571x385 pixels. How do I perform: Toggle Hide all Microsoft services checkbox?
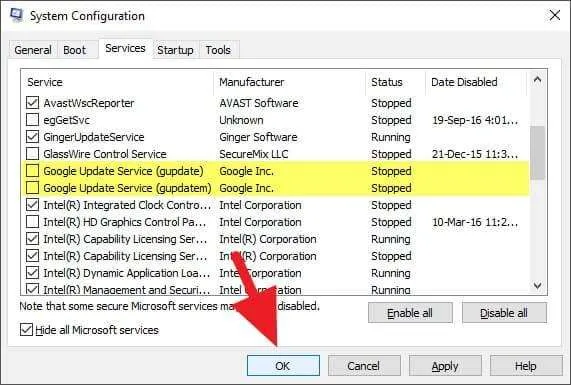click(x=26, y=330)
